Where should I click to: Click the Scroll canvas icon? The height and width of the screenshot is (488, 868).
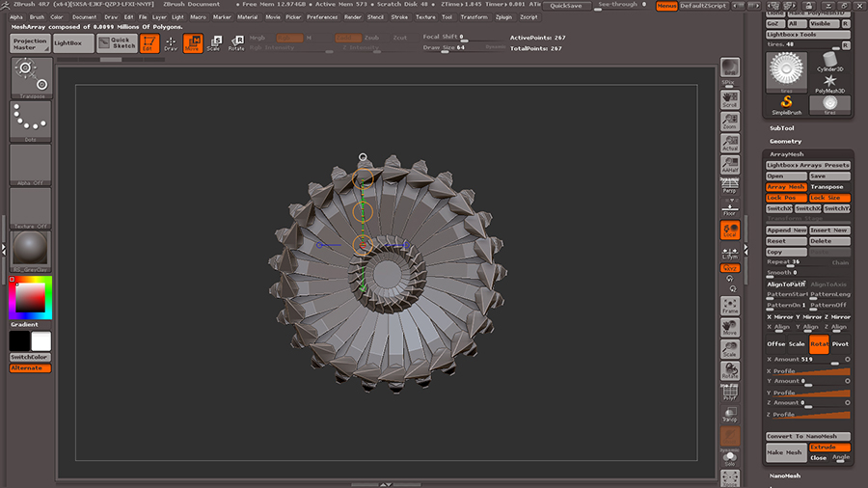730,97
